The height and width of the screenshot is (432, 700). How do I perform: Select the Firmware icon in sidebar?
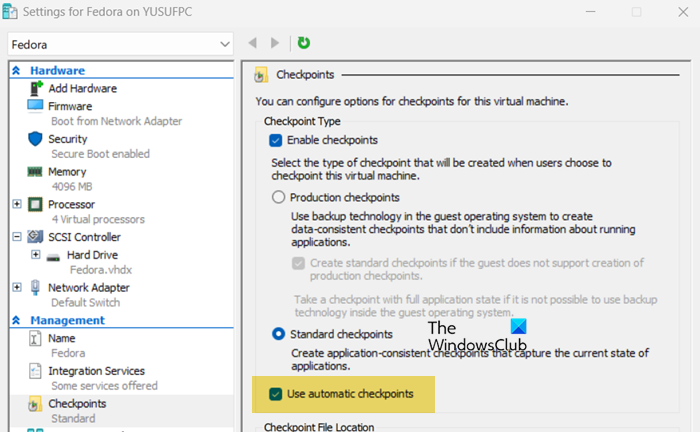coord(35,106)
